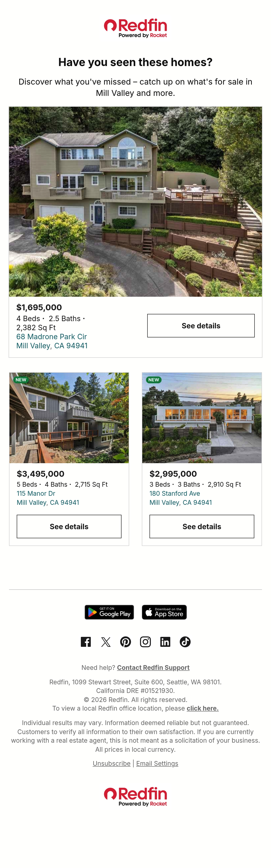See details for 115 Manor Dr home
Image resolution: width=271 pixels, height=868 pixels.
(69, 526)
